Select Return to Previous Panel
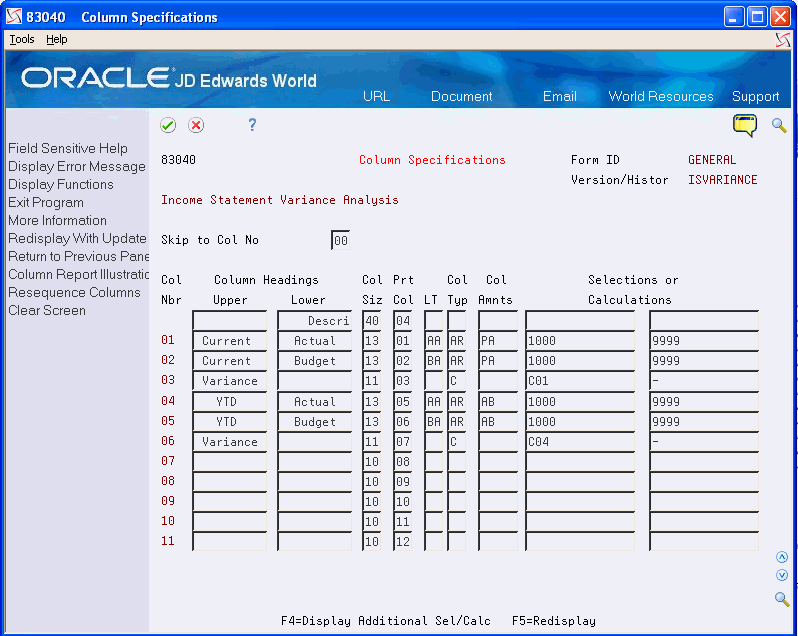 click(78, 256)
